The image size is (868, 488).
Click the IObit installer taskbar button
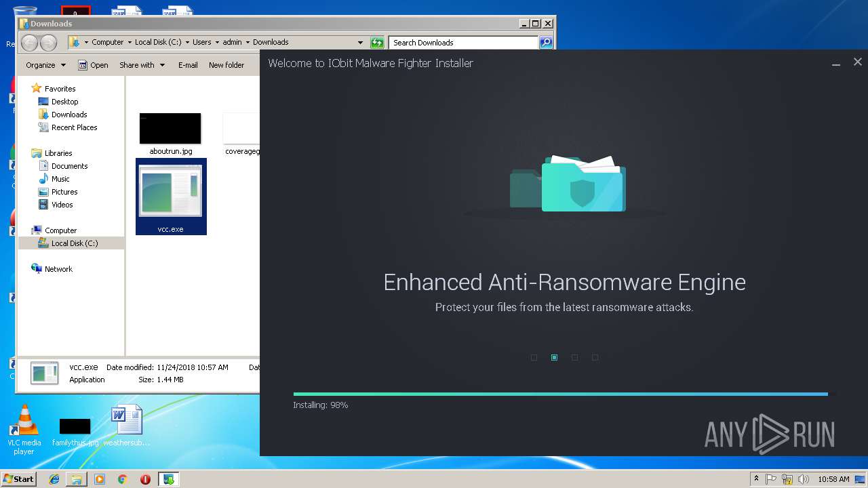169,479
